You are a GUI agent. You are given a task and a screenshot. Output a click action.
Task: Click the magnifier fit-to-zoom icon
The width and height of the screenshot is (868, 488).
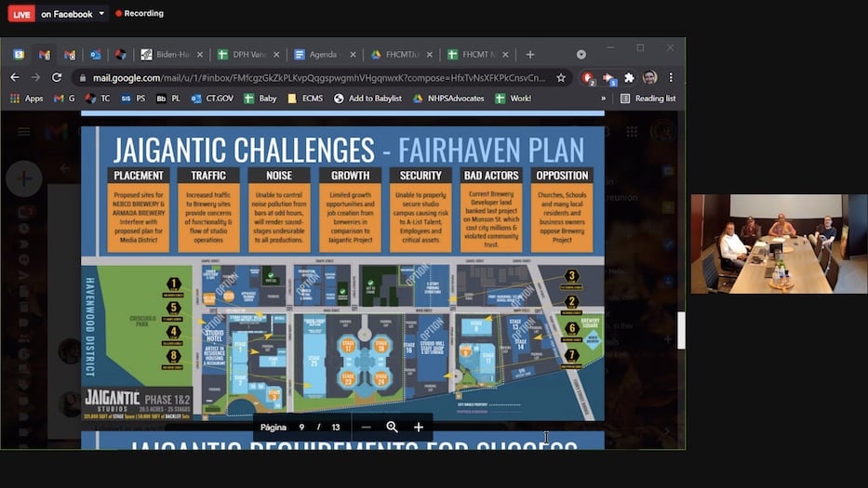(392, 427)
